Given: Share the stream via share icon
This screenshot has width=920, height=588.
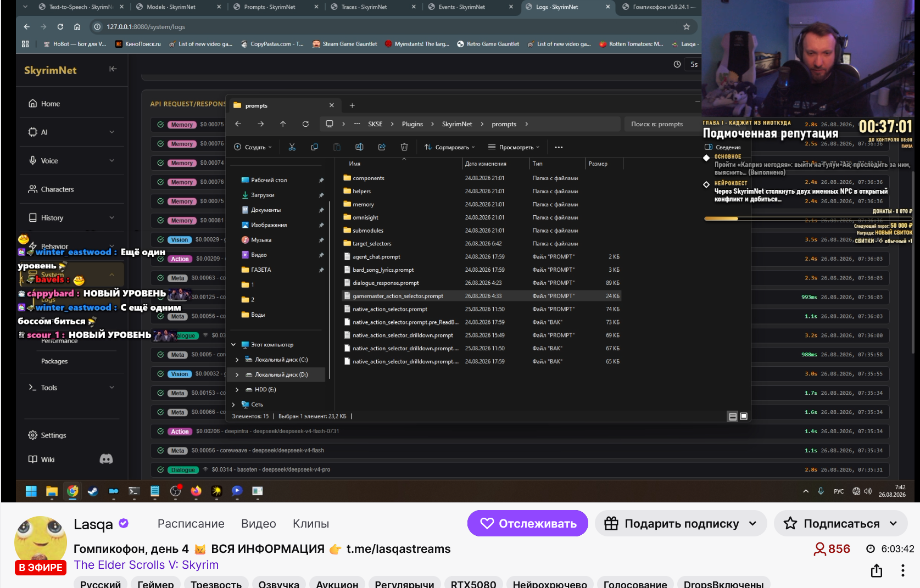Looking at the screenshot, I should click(877, 570).
